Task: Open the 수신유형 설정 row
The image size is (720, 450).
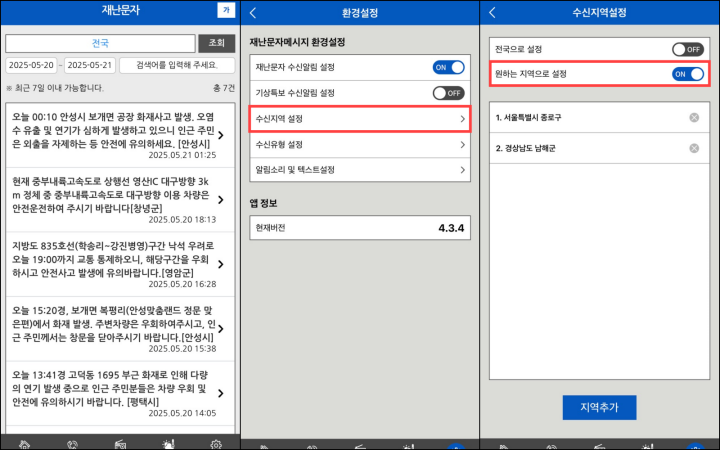Action: [359, 145]
